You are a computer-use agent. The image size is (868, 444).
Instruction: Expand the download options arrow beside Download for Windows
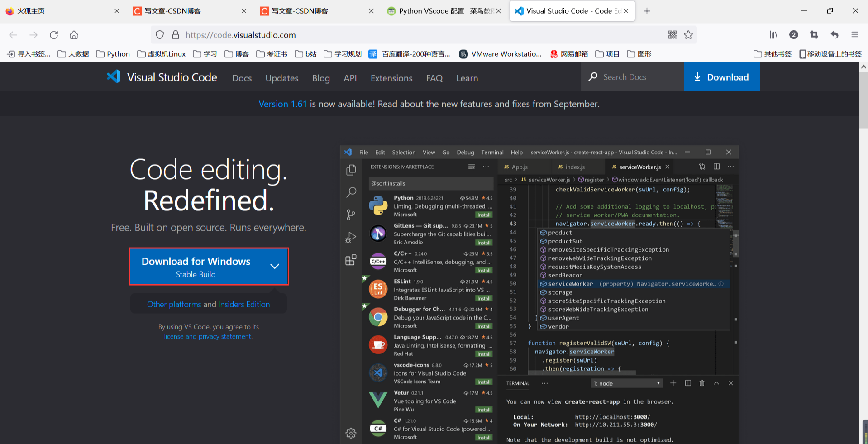click(x=275, y=266)
